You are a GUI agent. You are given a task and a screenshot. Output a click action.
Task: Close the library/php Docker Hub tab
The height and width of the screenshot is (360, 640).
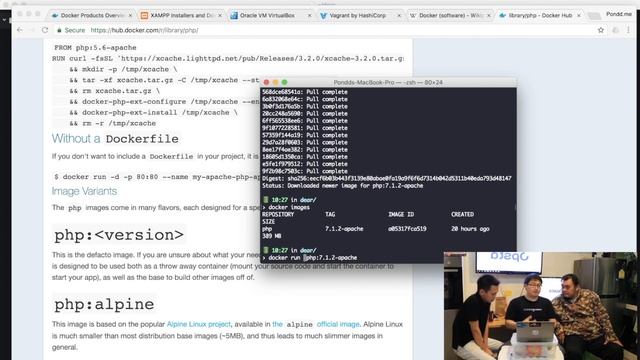[x=578, y=16]
